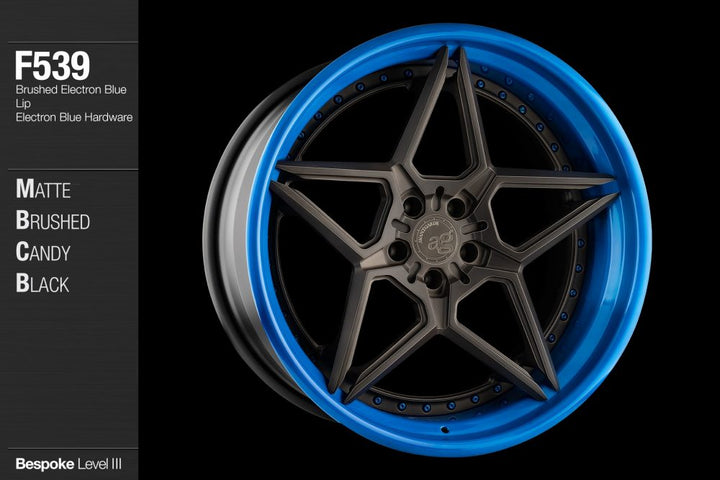Click the Brushed Electron Blue Lip text
Image resolution: width=720 pixels, height=480 pixels.
(x=69, y=96)
